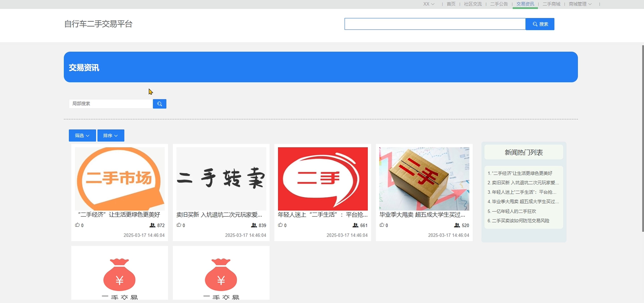Expand the 筛选 filter dropdown
Image resolution: width=644 pixels, height=303 pixels.
coord(82,135)
